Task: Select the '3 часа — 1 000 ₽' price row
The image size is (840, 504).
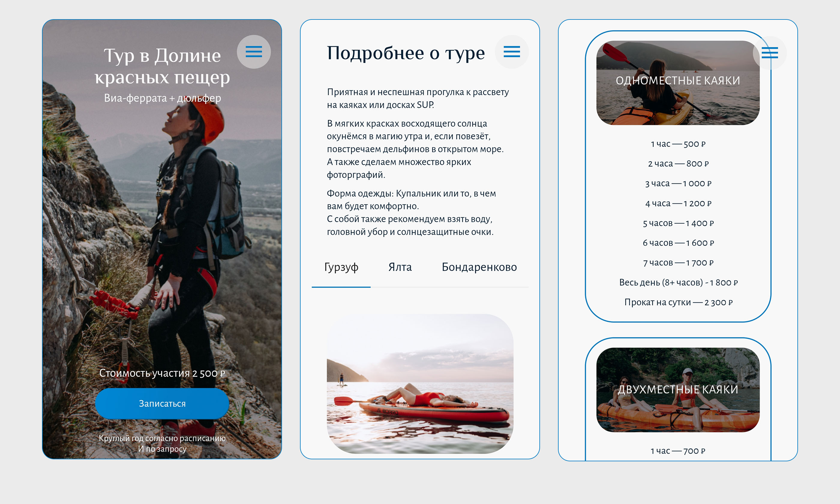Action: tap(678, 184)
